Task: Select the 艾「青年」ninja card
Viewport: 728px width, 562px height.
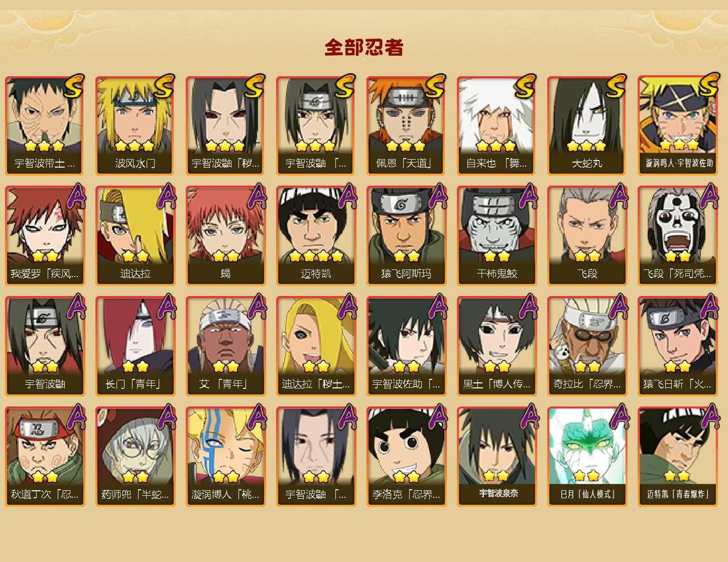Action: tap(225, 346)
